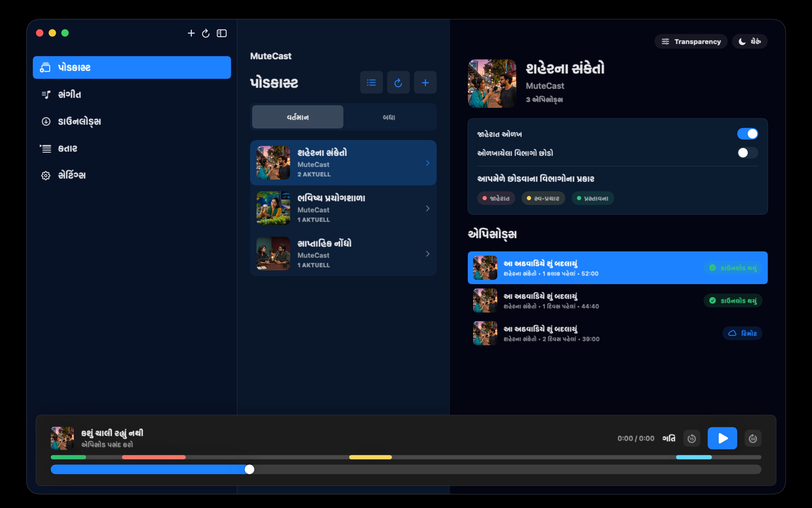
Task: Skip back 15 seconds
Action: coord(692,438)
